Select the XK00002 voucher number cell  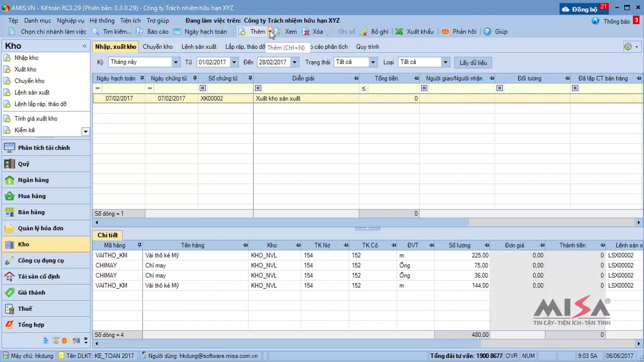225,98
